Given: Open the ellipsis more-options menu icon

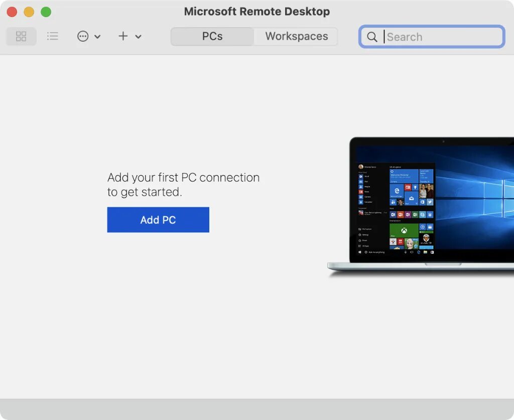Looking at the screenshot, I should pos(83,36).
